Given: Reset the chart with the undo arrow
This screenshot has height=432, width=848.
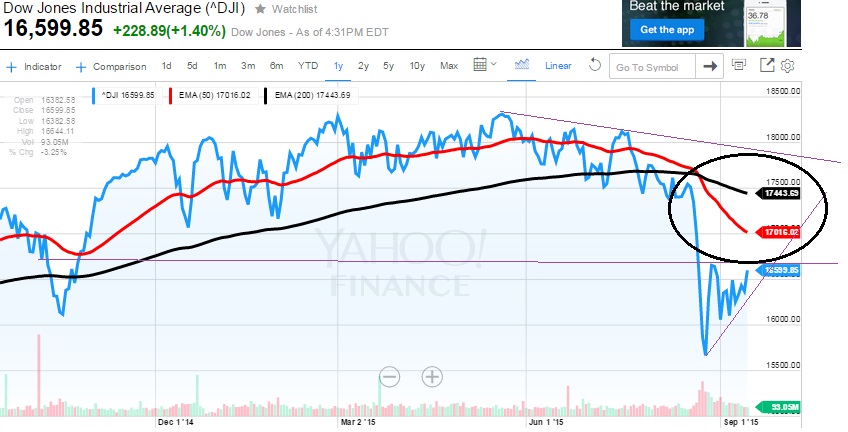Looking at the screenshot, I should coord(595,66).
